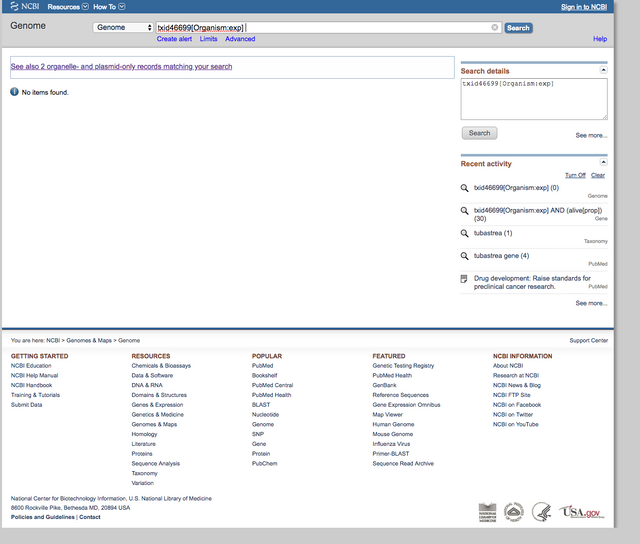Open Advanced search link
Image resolution: width=640 pixels, height=544 pixels.
240,39
